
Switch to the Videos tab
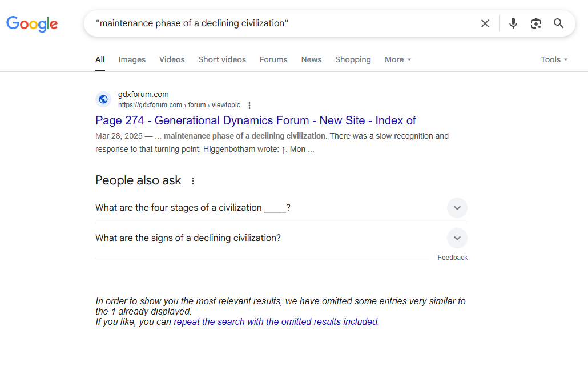(x=172, y=59)
